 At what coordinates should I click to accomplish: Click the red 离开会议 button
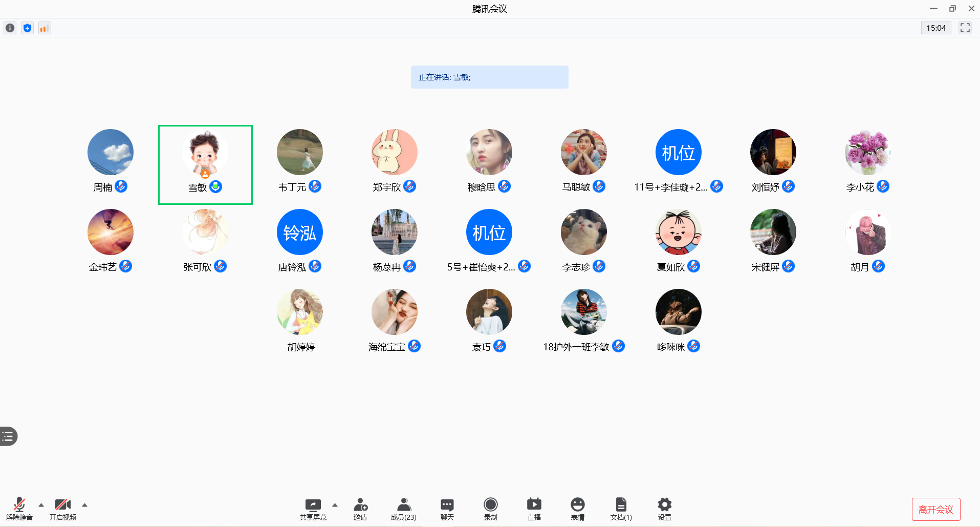point(935,509)
